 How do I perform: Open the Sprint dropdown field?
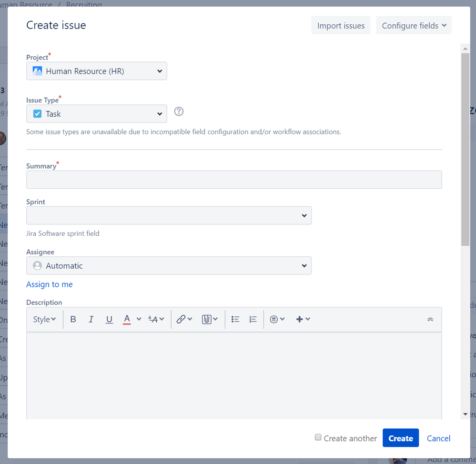[x=169, y=215]
